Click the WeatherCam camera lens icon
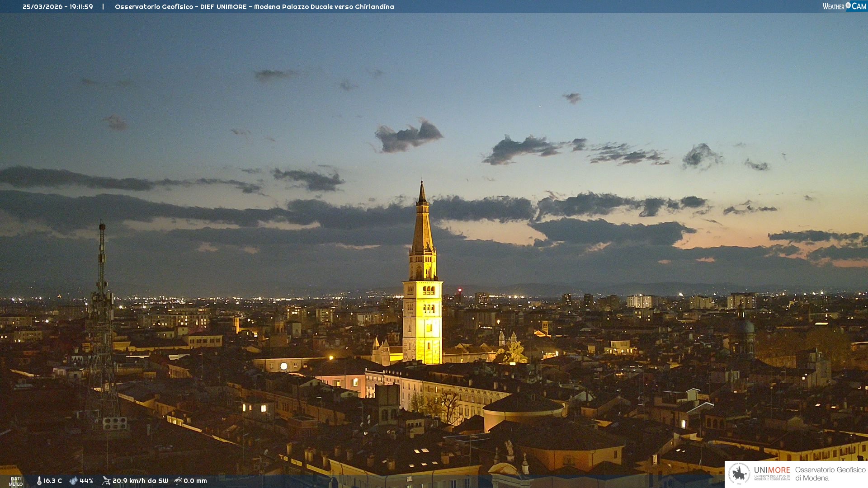The image size is (868, 488). [x=848, y=5]
